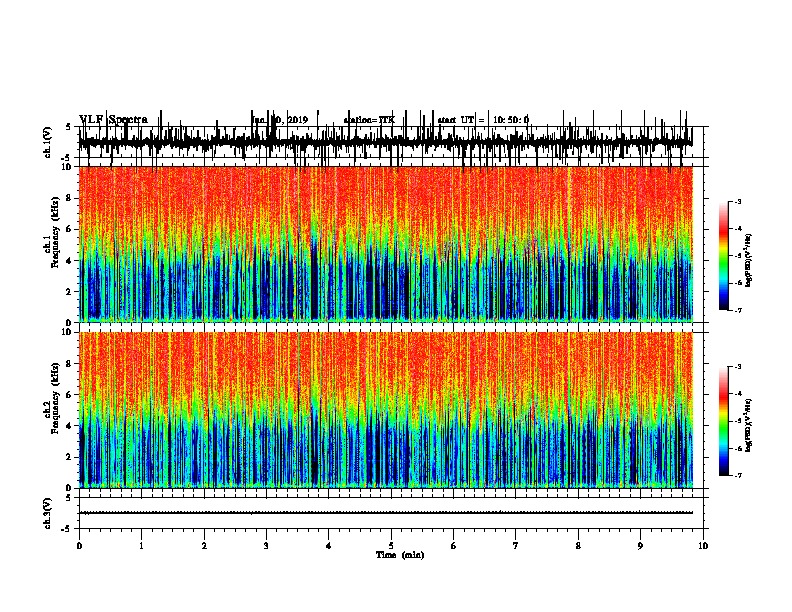Click inside the ch.2 spectrogram panel
The width and height of the screenshot is (792, 612).
(x=386, y=410)
